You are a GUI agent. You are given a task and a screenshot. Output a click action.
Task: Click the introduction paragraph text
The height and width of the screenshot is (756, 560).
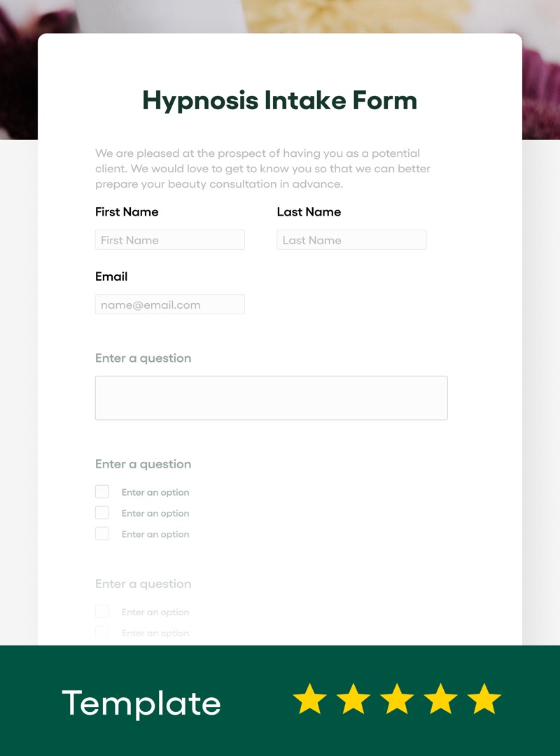pyautogui.click(x=262, y=168)
